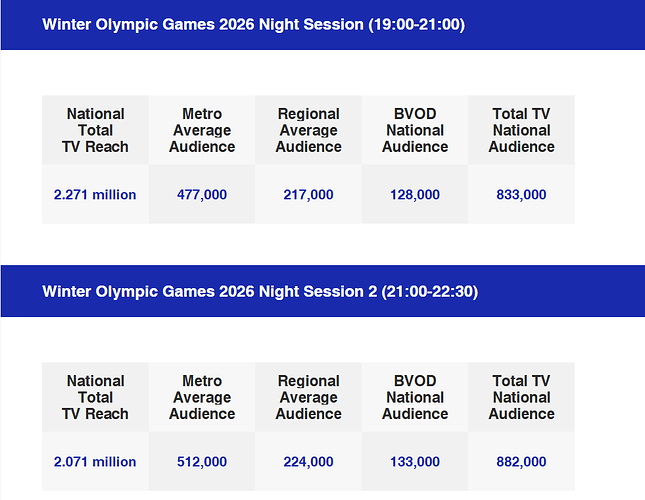This screenshot has width=645, height=500.
Task: Click second table's BVOD National Audience header
Action: (415, 397)
